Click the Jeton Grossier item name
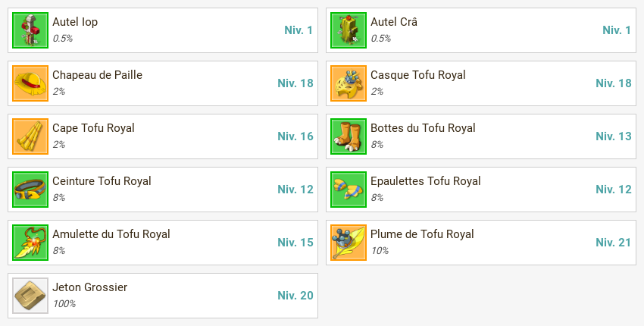 (x=90, y=287)
